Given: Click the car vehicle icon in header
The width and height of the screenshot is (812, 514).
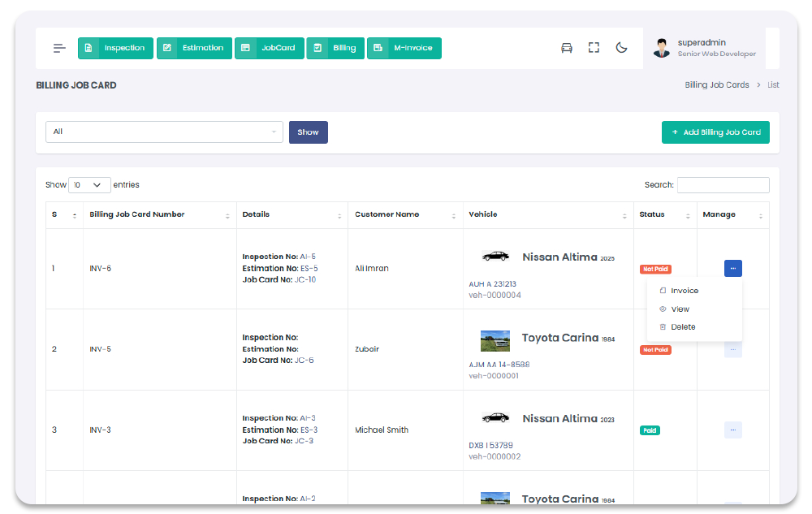Looking at the screenshot, I should pyautogui.click(x=567, y=48).
